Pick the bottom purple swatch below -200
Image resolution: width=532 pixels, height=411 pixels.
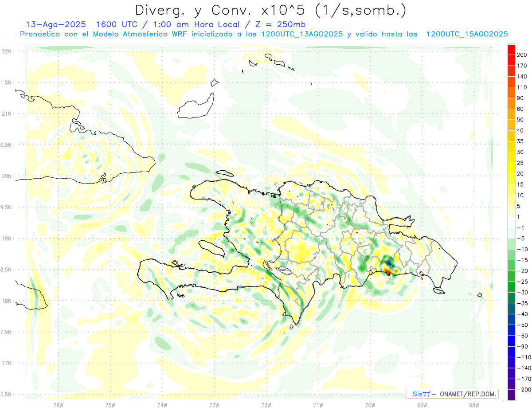pyautogui.click(x=511, y=395)
